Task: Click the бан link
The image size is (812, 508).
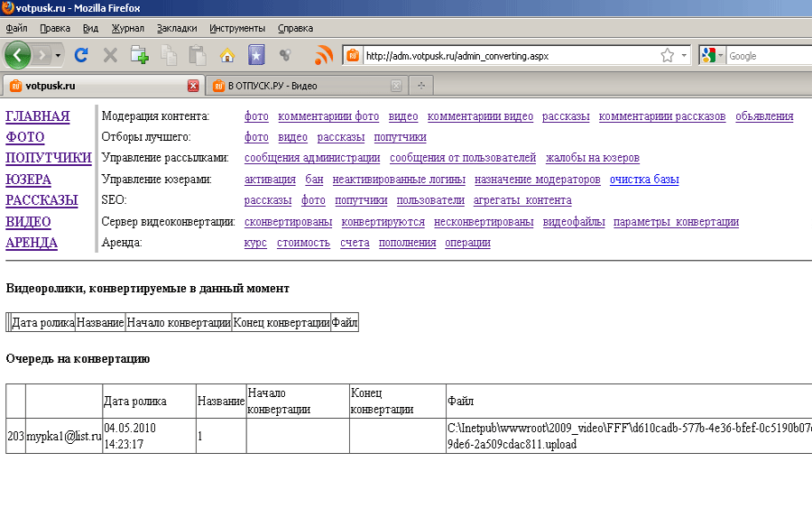Action: coord(314,180)
